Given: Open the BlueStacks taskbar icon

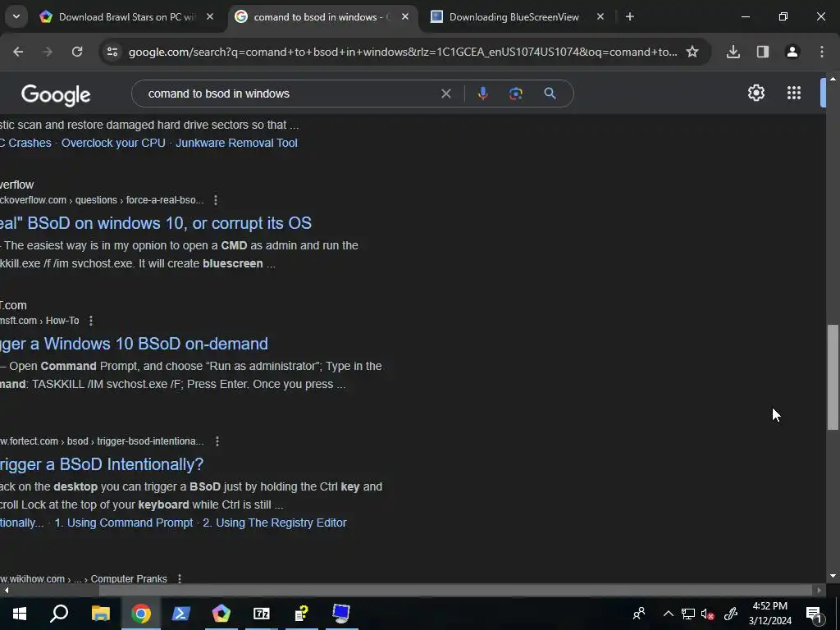Looking at the screenshot, I should click(221, 614).
